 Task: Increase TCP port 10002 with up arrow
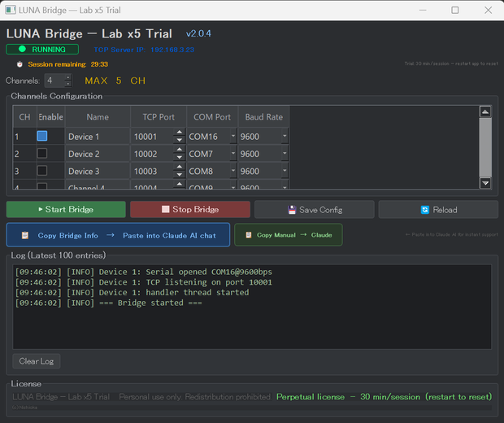tap(180, 150)
